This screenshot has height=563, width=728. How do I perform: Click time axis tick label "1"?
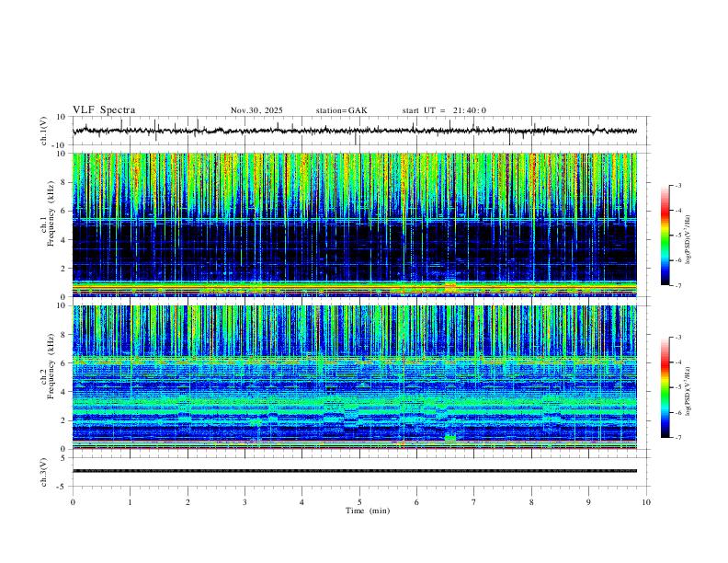tap(131, 502)
